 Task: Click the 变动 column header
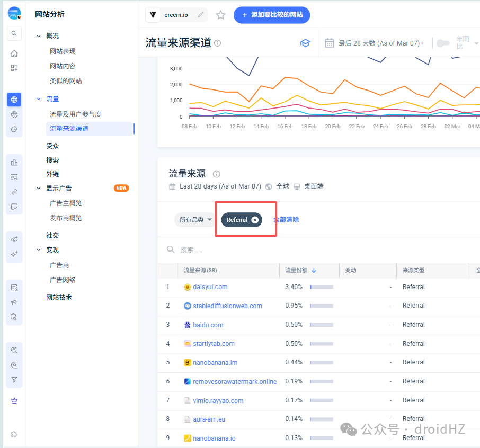click(x=351, y=271)
